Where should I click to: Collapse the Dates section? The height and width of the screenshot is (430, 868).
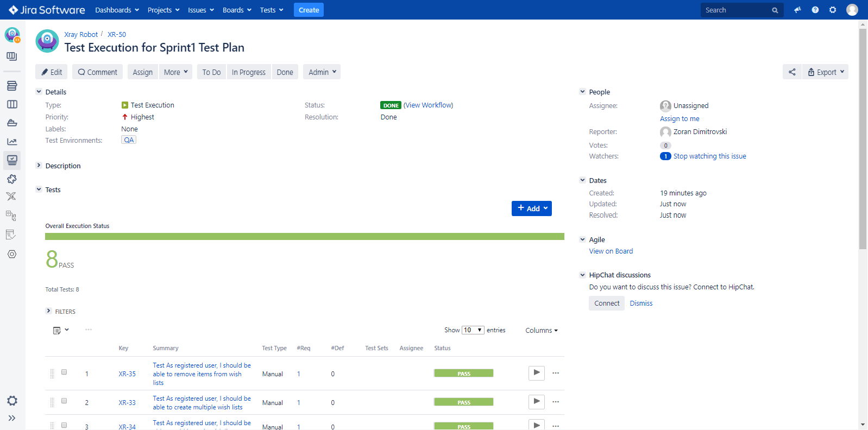pyautogui.click(x=582, y=180)
